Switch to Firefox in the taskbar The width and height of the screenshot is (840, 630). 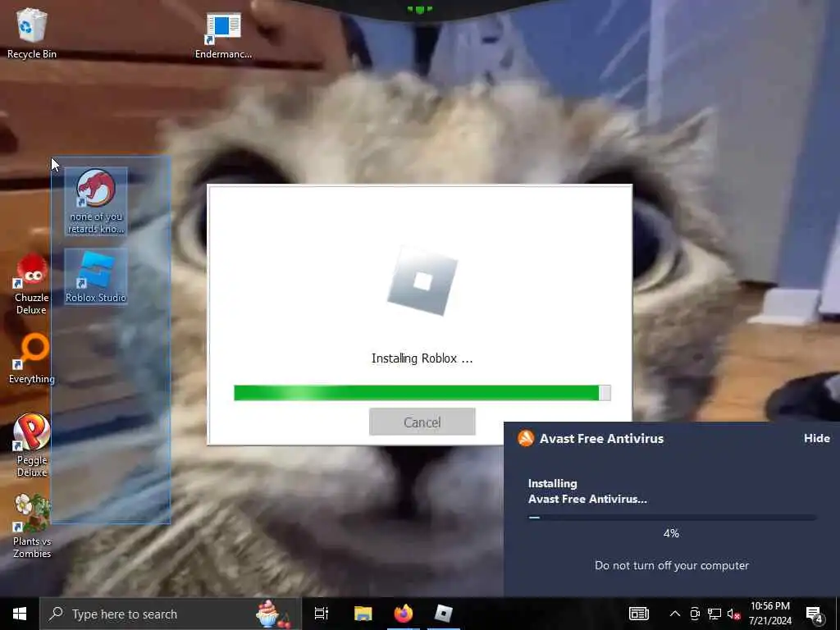click(404, 614)
